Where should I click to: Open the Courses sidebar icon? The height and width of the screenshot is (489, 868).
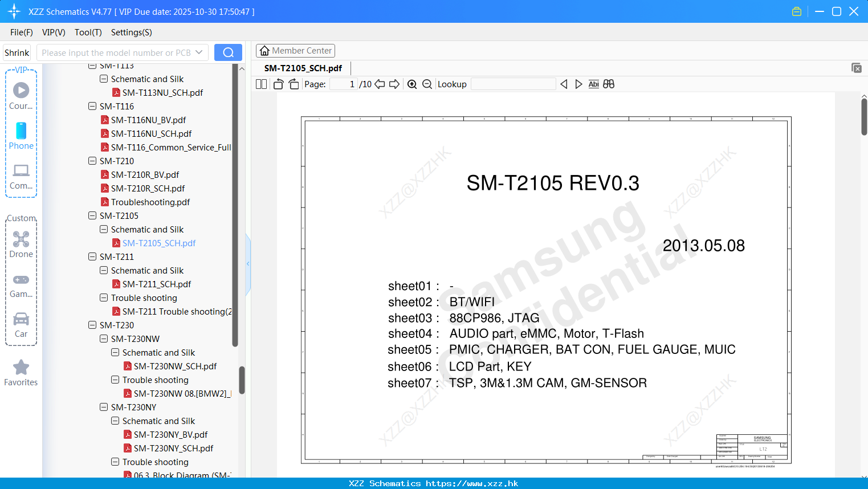(x=21, y=96)
